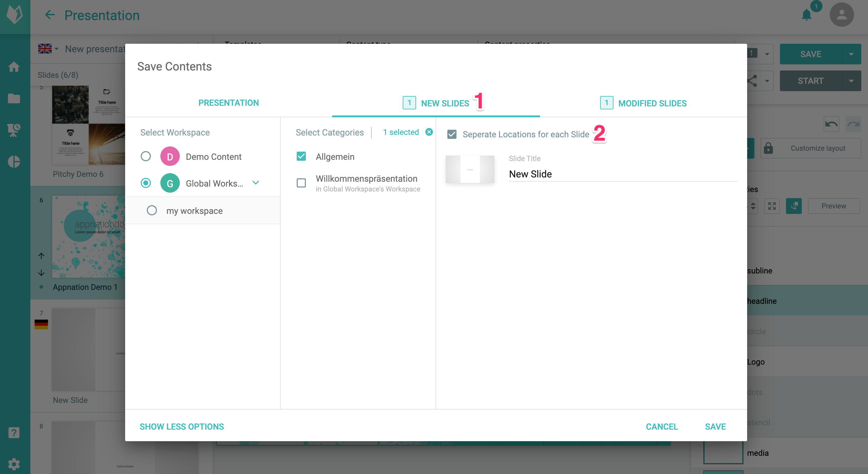Click the teal copy icon near Preview
This screenshot has height=474, width=868.
(x=794, y=206)
